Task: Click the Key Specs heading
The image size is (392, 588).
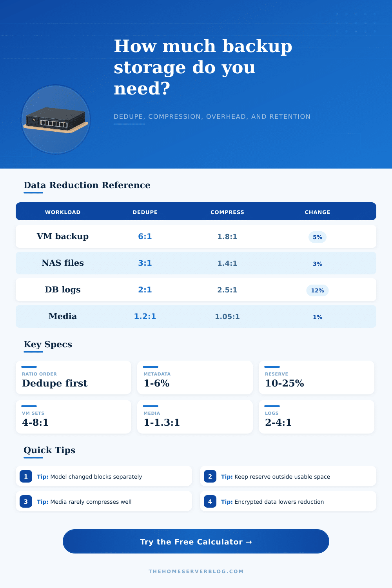Action: [48, 344]
